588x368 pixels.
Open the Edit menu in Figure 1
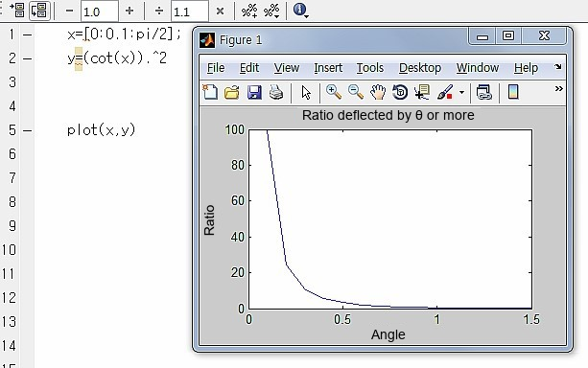(x=249, y=68)
